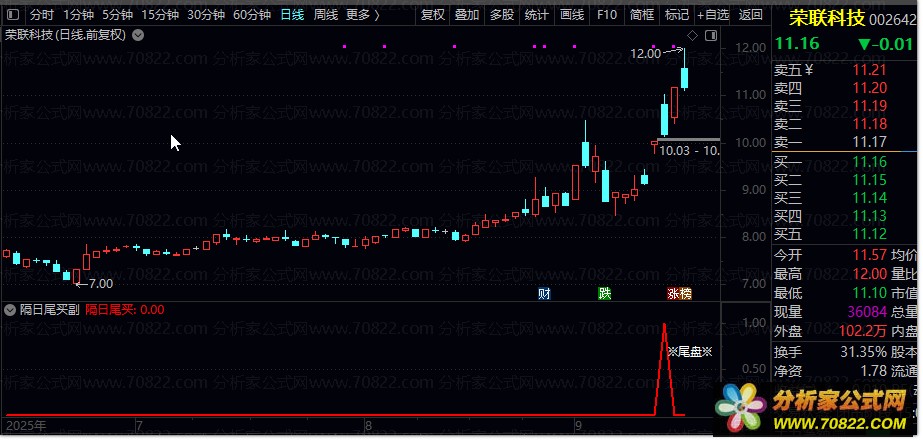This screenshot has height=440, width=923.
Task: Click the 最高 value 12.00
Action: [x=869, y=274]
